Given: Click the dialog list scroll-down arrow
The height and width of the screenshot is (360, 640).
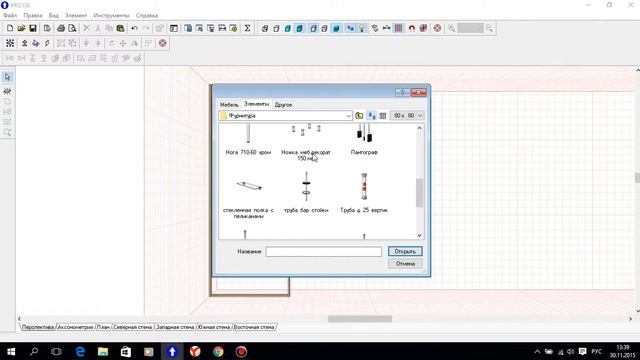Looking at the screenshot, I should (419, 235).
